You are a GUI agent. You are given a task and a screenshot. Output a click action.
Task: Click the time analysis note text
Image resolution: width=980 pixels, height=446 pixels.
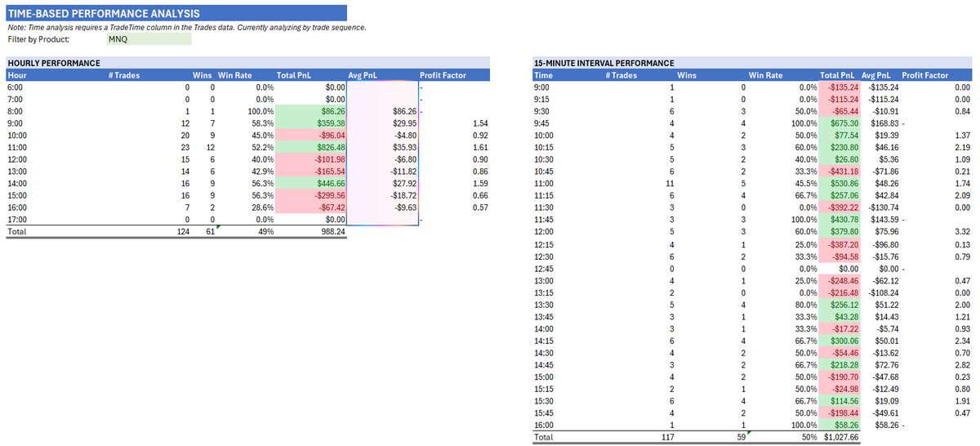[x=186, y=27]
